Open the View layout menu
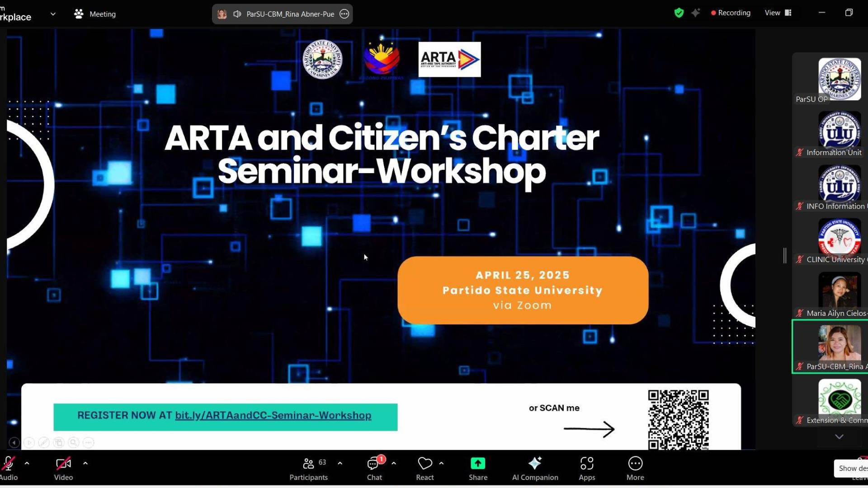Image resolution: width=868 pixels, height=488 pixels. pyautogui.click(x=778, y=13)
